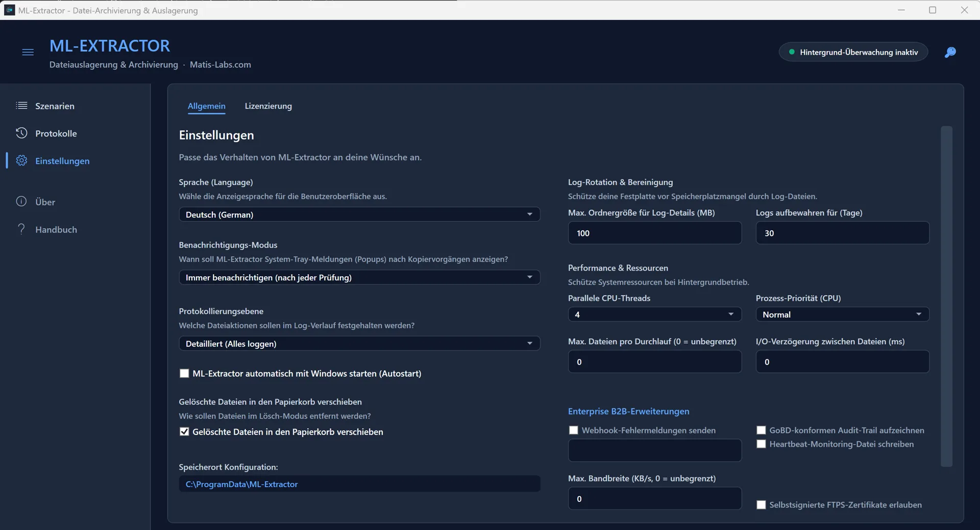Click the Handbuch question mark icon
This screenshot has height=530, width=980.
point(21,229)
